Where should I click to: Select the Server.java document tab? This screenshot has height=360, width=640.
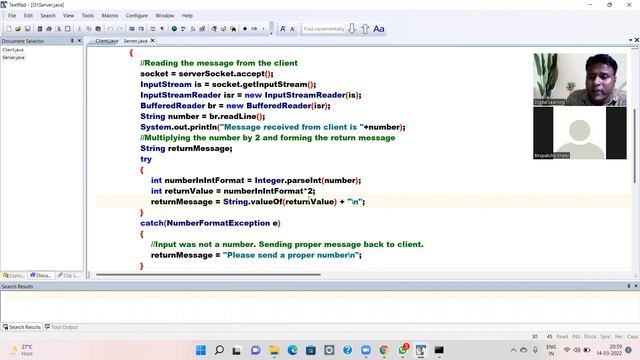point(135,41)
